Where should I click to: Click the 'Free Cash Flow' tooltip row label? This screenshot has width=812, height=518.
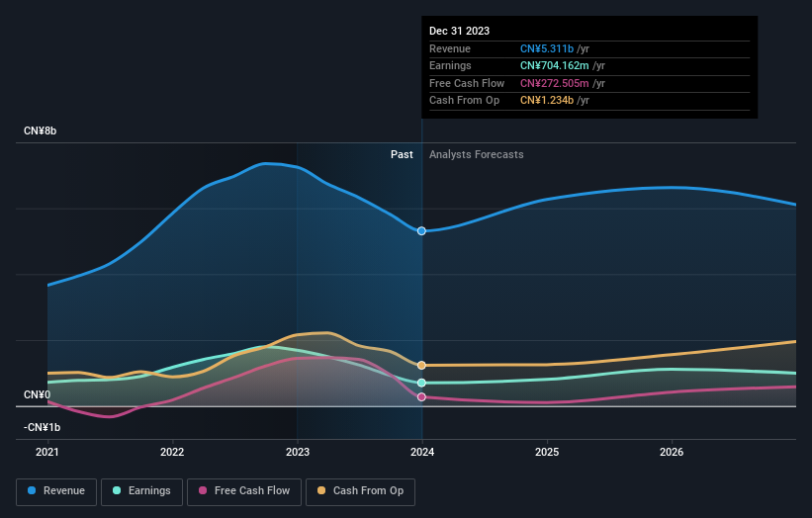pyautogui.click(x=467, y=83)
